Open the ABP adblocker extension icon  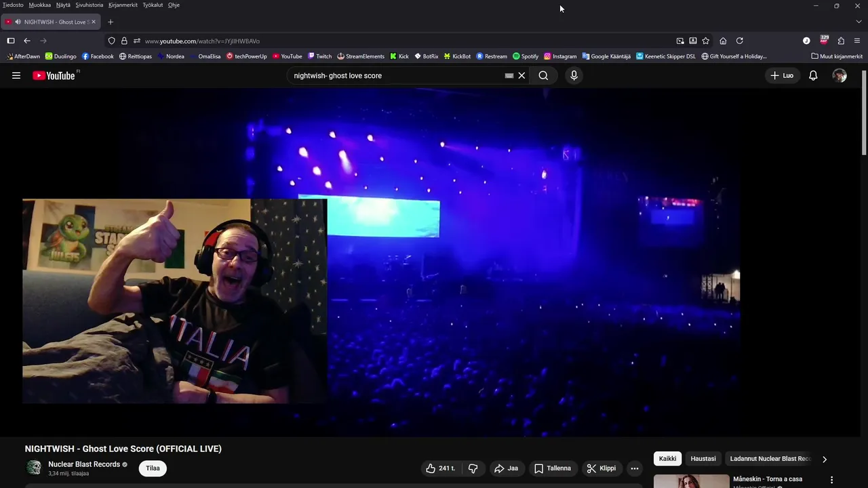(x=824, y=40)
